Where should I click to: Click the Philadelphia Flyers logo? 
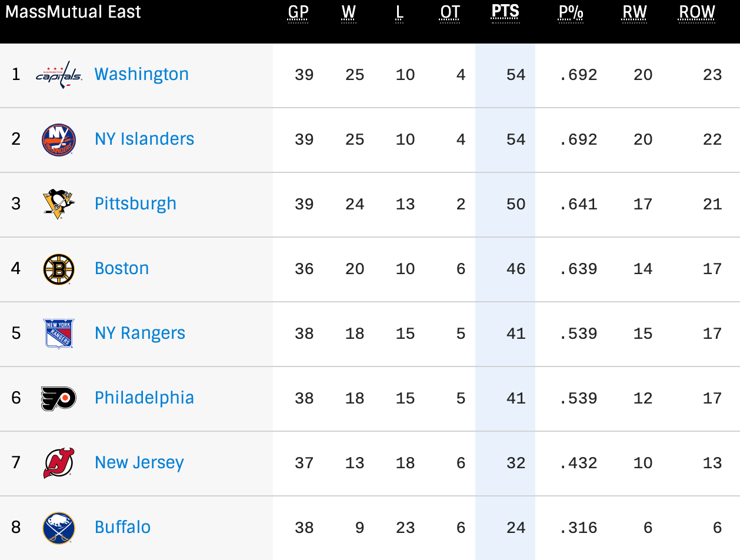pos(59,398)
